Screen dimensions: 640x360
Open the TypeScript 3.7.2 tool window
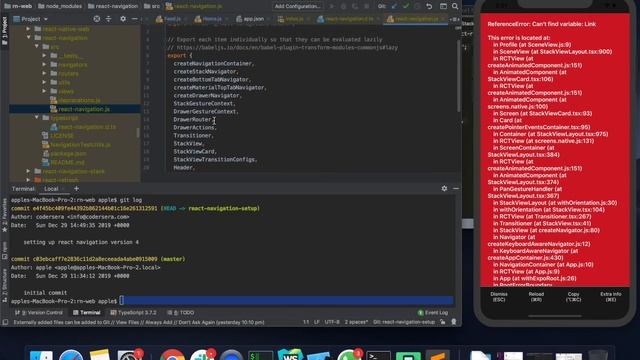tap(133, 313)
